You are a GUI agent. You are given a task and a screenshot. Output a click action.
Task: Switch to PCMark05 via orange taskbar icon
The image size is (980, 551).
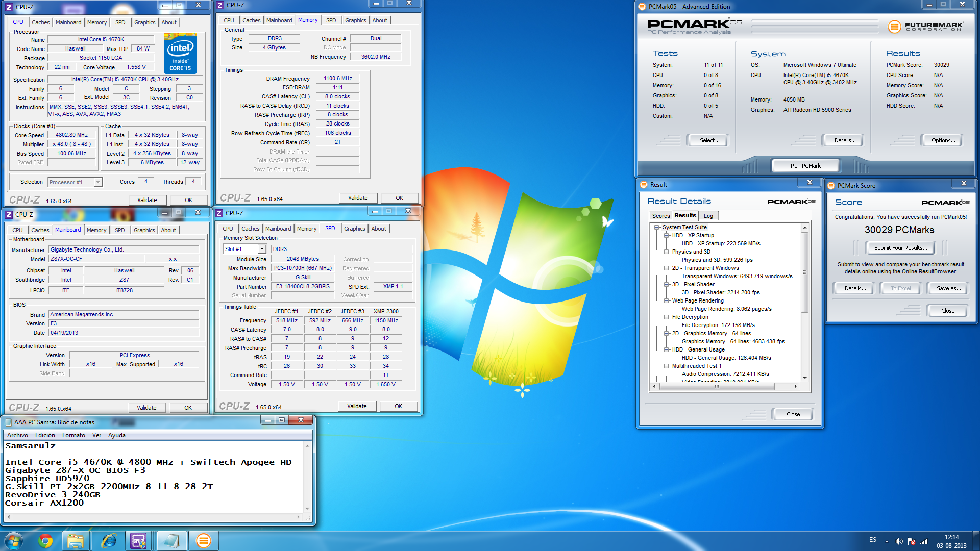(203, 541)
